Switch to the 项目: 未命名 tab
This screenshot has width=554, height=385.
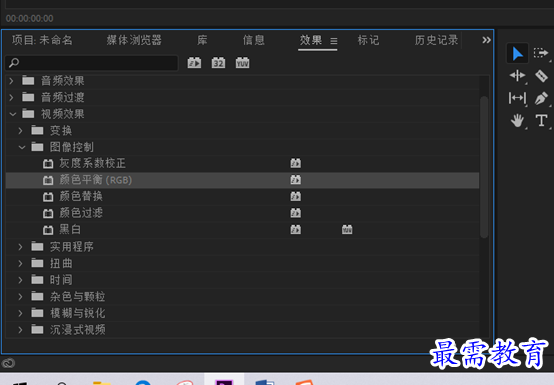coord(42,40)
